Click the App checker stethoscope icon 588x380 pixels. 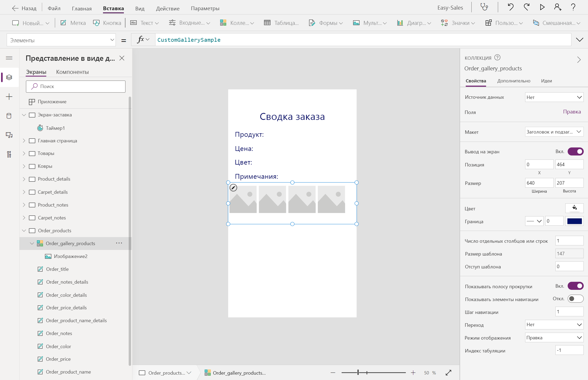point(484,7)
